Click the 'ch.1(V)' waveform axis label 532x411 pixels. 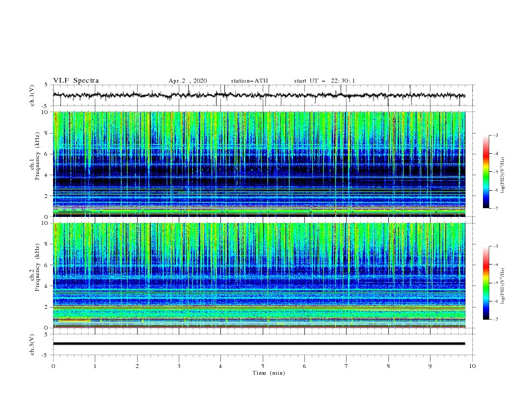click(x=32, y=95)
